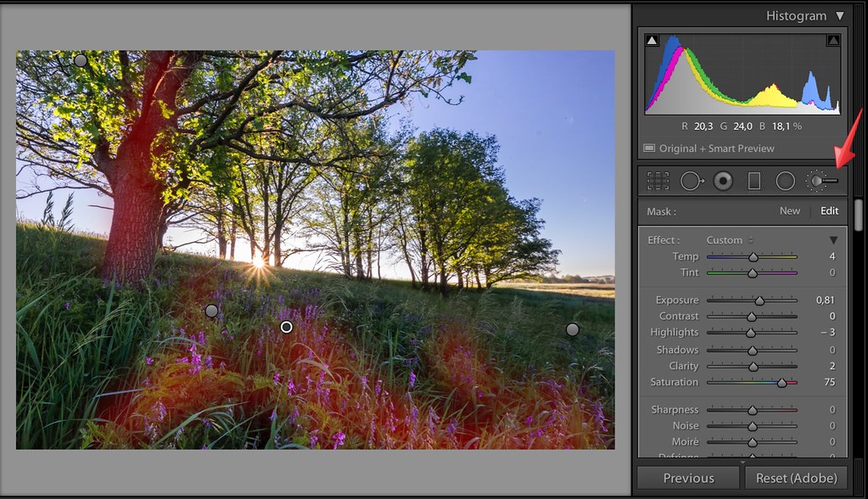
Task: Toggle shadow clipping indicator in histogram
Action: (652, 41)
